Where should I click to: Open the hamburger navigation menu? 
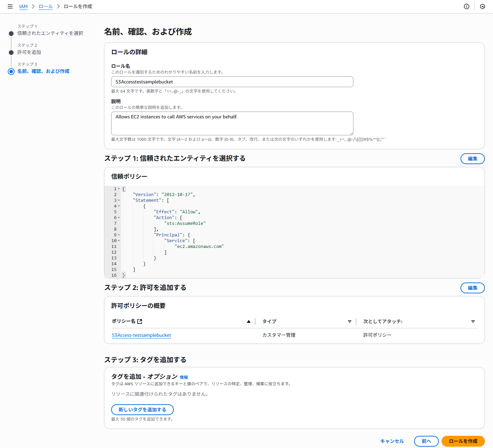[10, 6]
